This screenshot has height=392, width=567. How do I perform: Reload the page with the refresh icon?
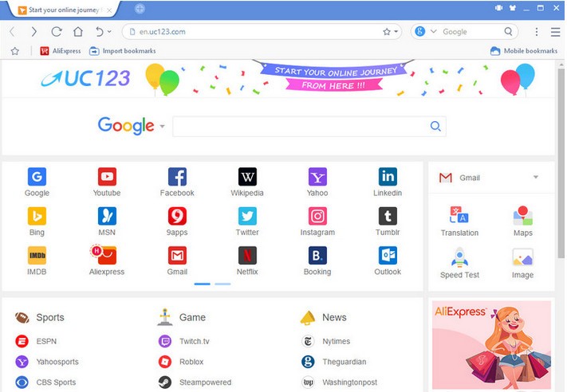pos(57,32)
